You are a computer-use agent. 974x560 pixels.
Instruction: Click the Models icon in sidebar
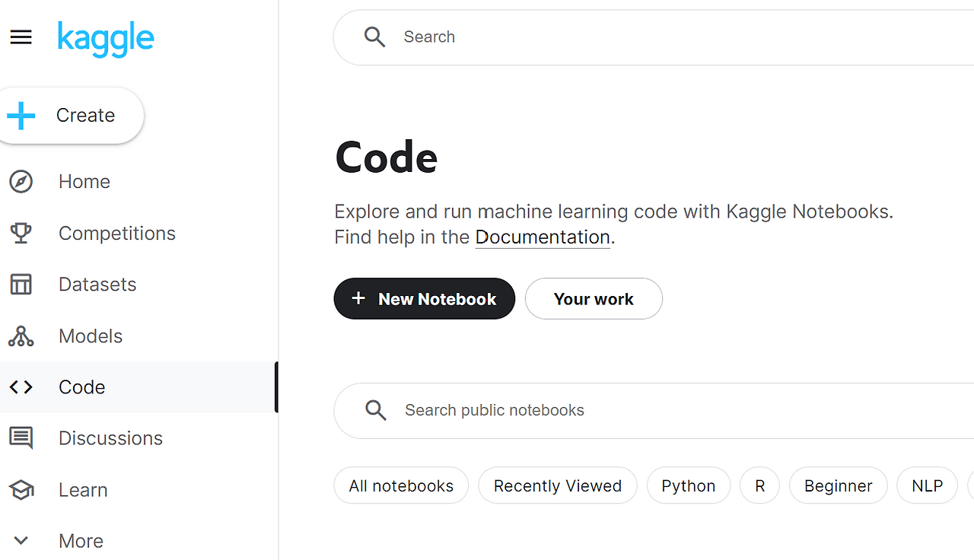(21, 336)
